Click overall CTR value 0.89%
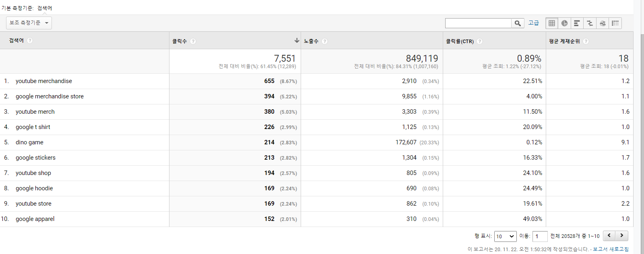The height and width of the screenshot is (254, 644). pos(529,58)
